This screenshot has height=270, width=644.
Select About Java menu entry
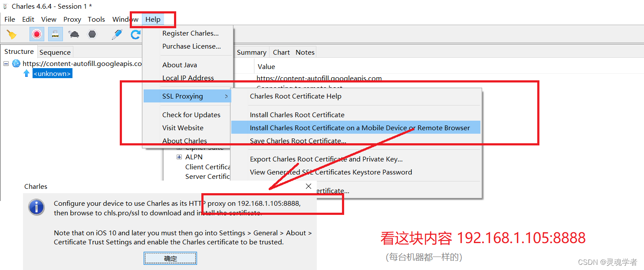180,65
